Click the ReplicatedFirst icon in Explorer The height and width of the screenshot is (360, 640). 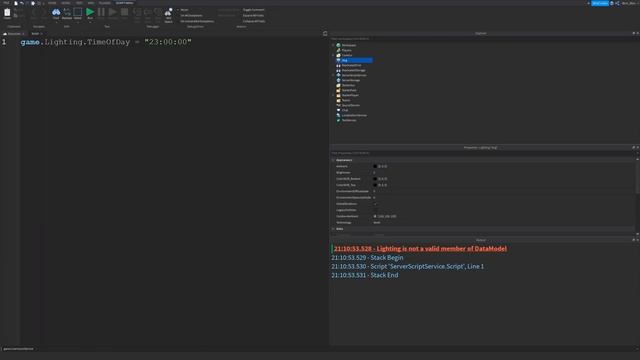[338, 65]
